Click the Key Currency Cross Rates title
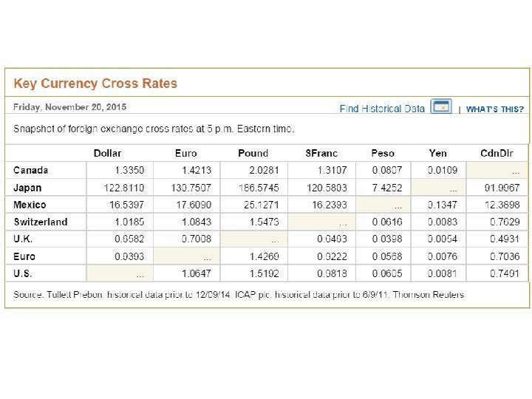The height and width of the screenshot is (399, 532). click(x=96, y=83)
